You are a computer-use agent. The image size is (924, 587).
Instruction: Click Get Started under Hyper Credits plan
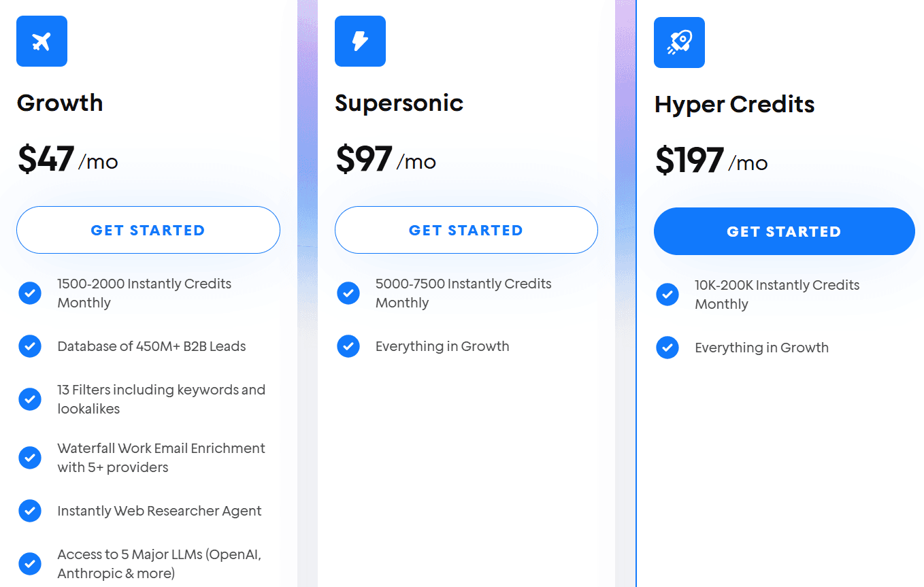[x=784, y=231]
